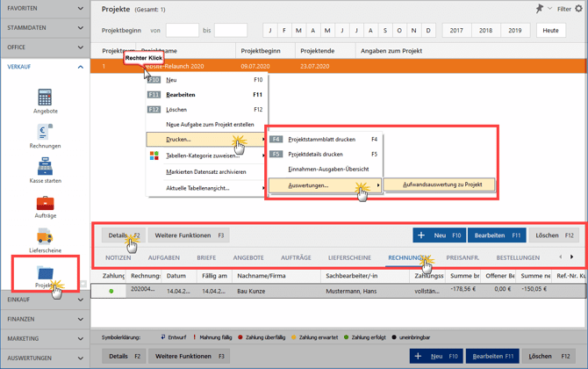
Task: Choose Projektstammblatt drucken from submenu
Action: pyautogui.click(x=321, y=140)
